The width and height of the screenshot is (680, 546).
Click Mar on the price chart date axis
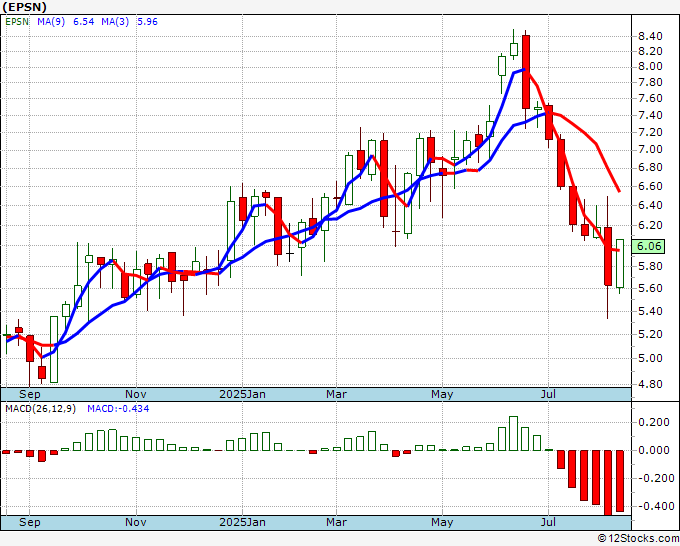point(337,394)
